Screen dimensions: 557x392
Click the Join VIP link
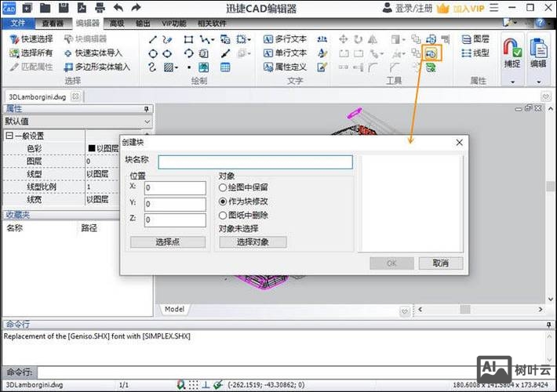click(x=461, y=8)
